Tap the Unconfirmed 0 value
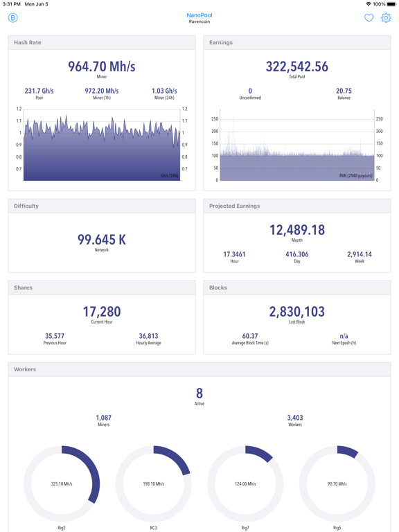This screenshot has width=399, height=532. 250,91
